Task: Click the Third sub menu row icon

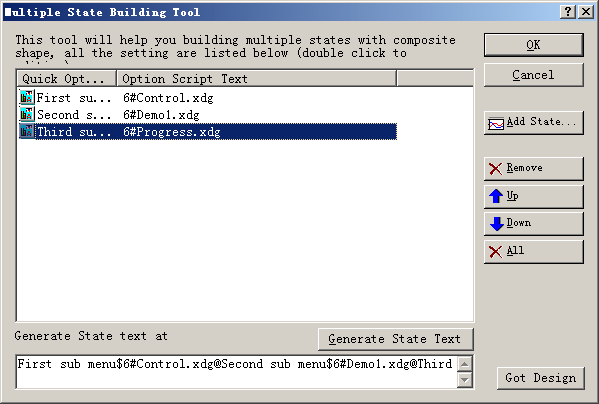Action: click(x=27, y=131)
